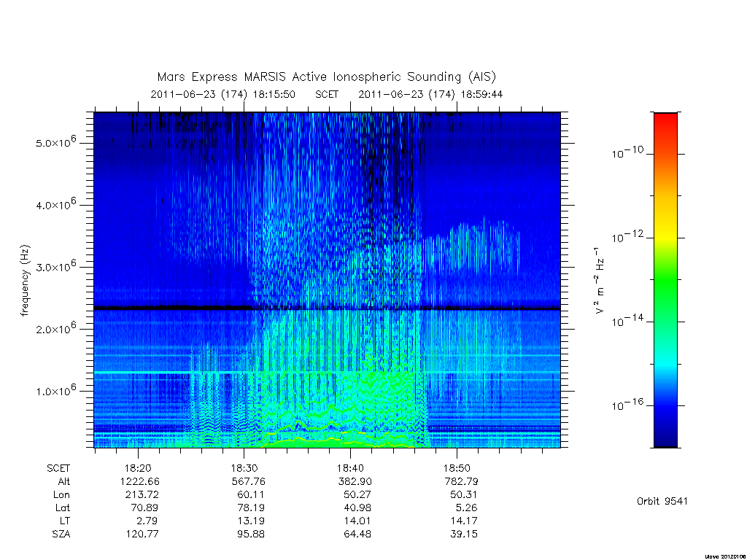The height and width of the screenshot is (560, 747).
Task: Click the 'LT' row label
Action: pos(65,521)
